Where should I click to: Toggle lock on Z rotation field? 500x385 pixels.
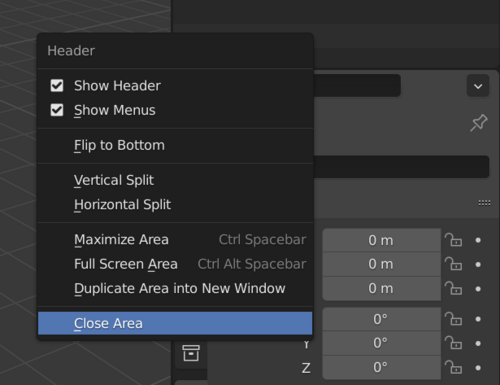point(453,367)
